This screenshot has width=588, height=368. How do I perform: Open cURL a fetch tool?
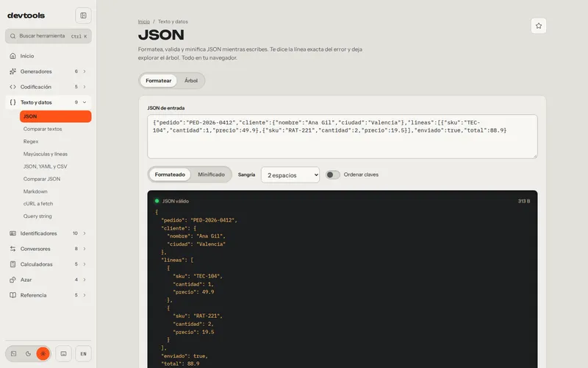point(56,204)
